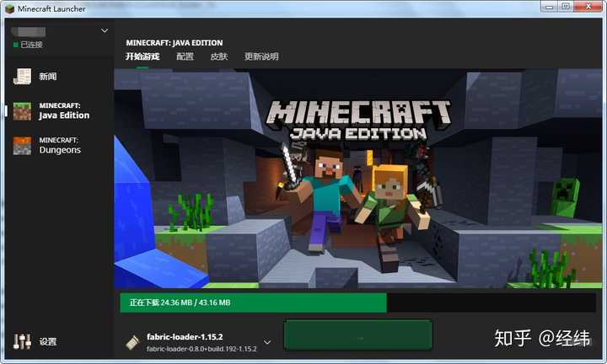Open the 新闻 news section
Image resolution: width=607 pixels, height=364 pixels.
click(47, 76)
